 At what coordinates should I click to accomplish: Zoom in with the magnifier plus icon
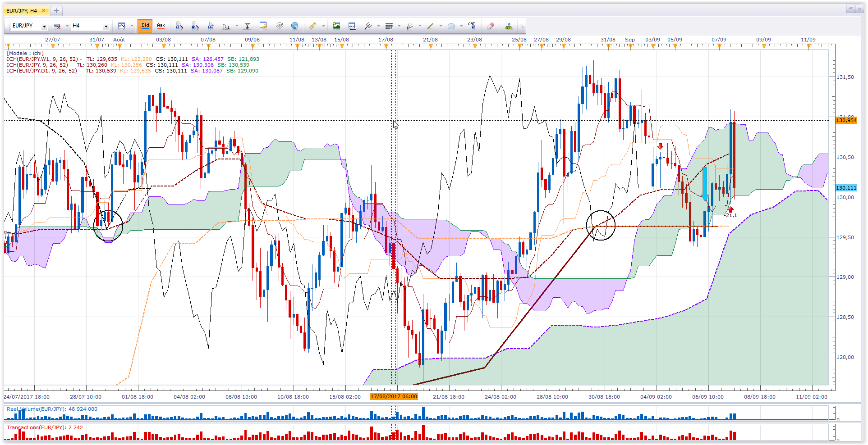click(179, 26)
